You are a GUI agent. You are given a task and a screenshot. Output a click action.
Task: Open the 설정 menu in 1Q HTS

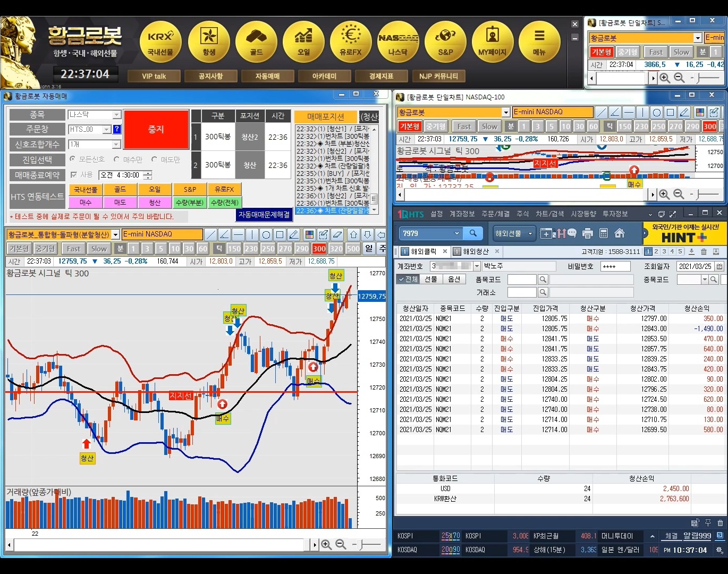(x=437, y=214)
